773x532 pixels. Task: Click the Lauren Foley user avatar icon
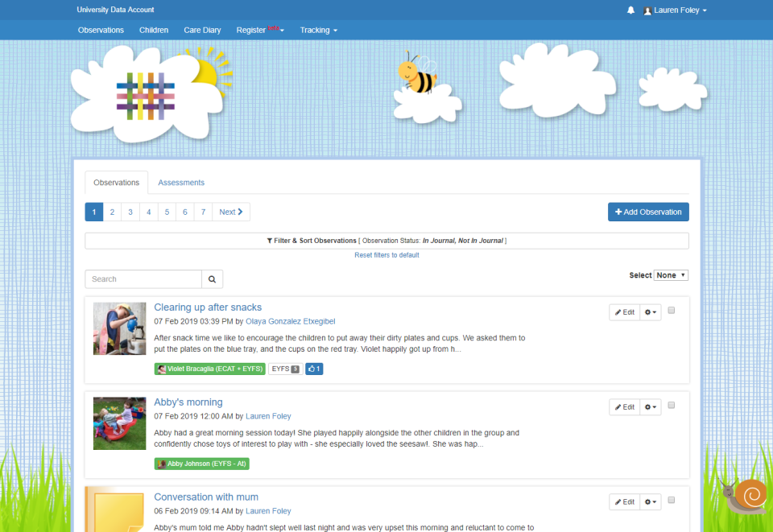coord(647,10)
